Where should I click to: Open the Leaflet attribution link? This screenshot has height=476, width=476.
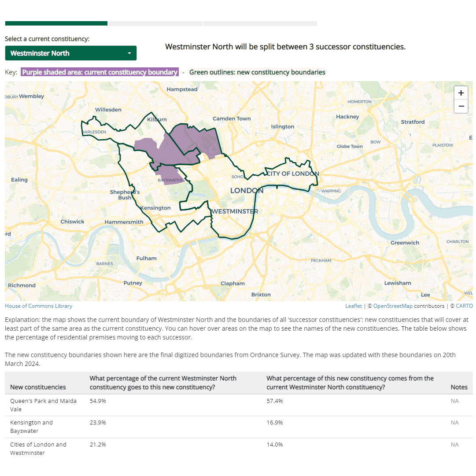pyautogui.click(x=354, y=306)
